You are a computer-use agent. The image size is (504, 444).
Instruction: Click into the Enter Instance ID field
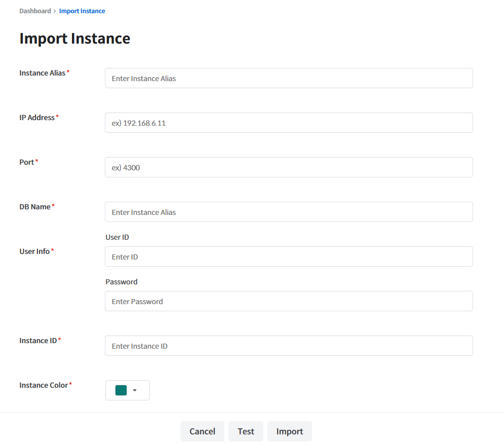(289, 346)
